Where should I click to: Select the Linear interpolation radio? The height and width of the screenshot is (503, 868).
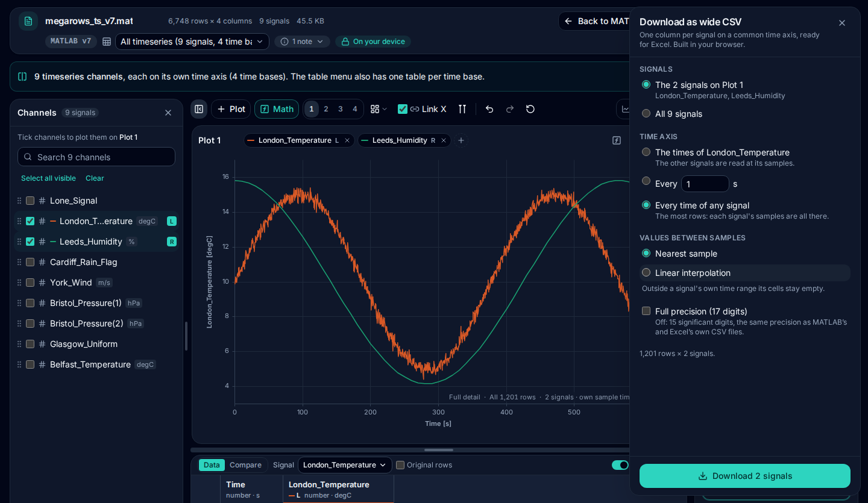646,272
